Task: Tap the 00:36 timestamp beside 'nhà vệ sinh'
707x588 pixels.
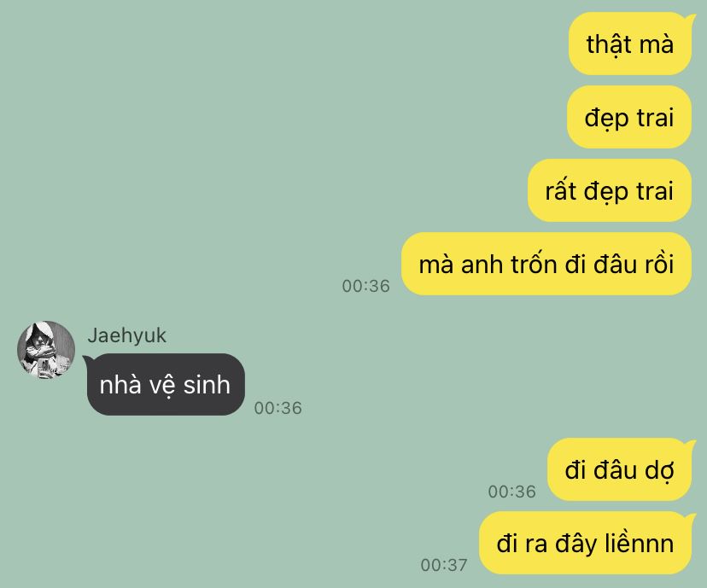Action: coord(278,408)
